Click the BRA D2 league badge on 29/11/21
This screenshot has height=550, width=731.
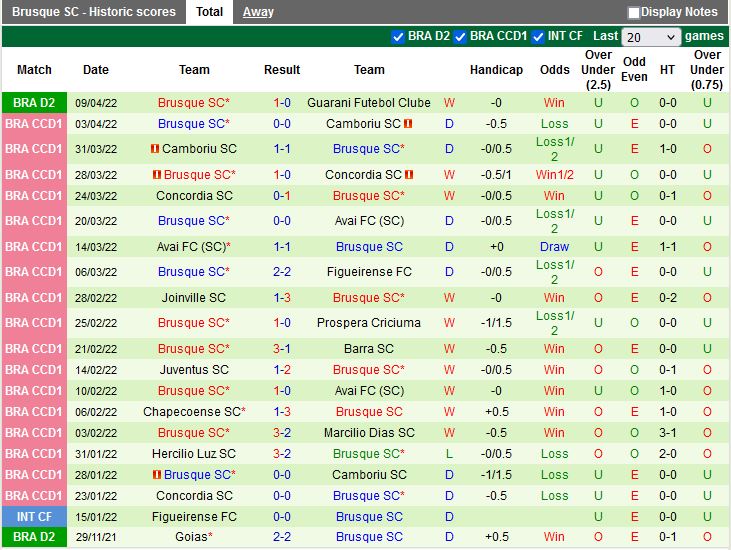(34, 537)
